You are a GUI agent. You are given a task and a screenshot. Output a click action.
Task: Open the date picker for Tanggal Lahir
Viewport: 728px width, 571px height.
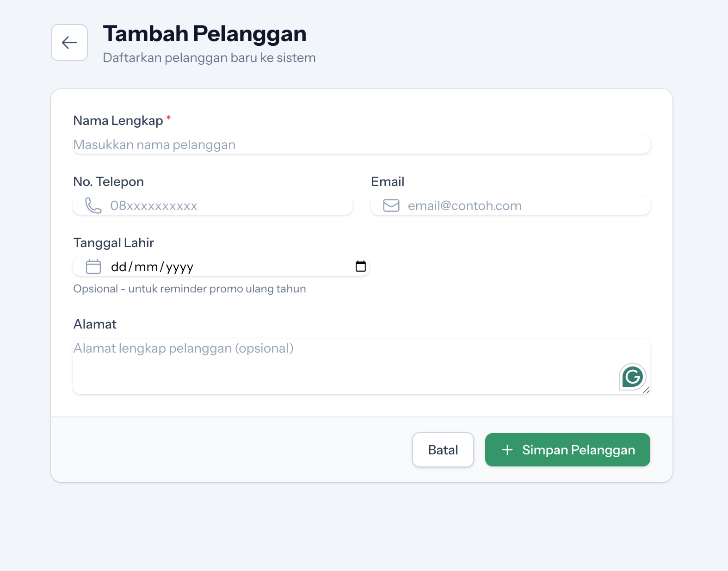coord(360,267)
